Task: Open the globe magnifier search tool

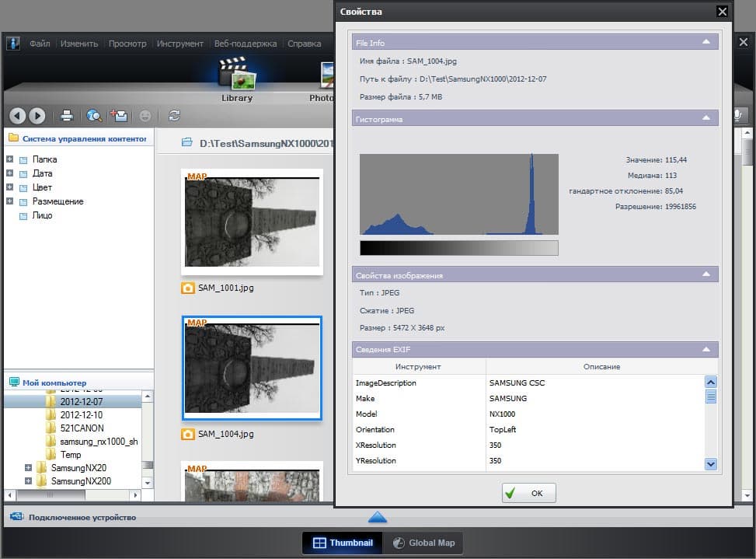Action: pos(94,116)
